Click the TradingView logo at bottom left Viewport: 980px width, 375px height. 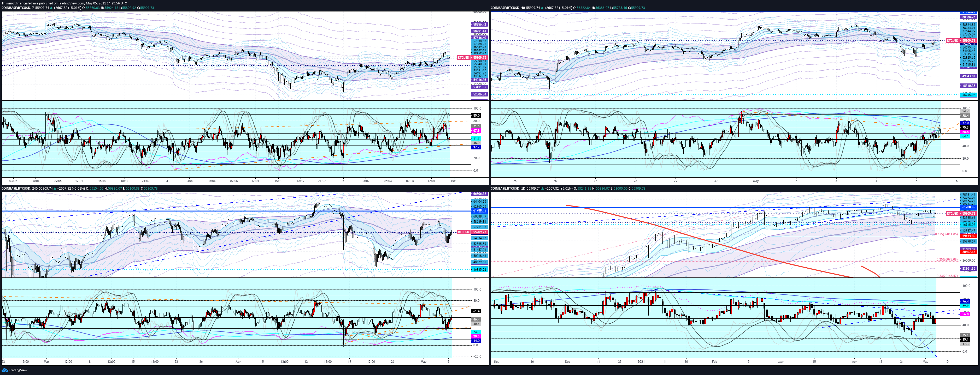point(14,370)
